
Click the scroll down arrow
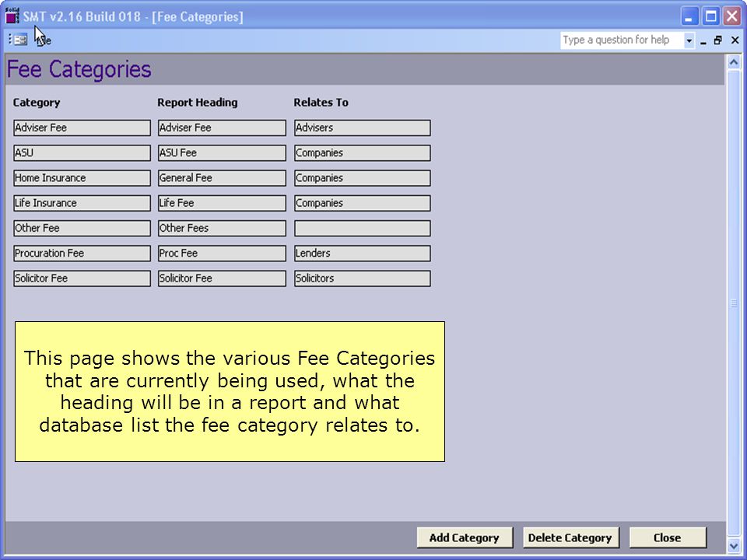point(734,545)
